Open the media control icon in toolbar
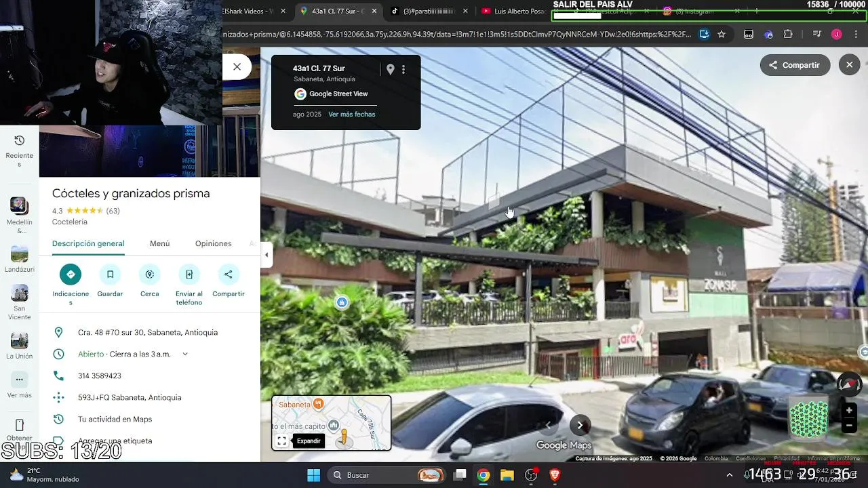Screen dimensions: 868x488 tap(816, 34)
